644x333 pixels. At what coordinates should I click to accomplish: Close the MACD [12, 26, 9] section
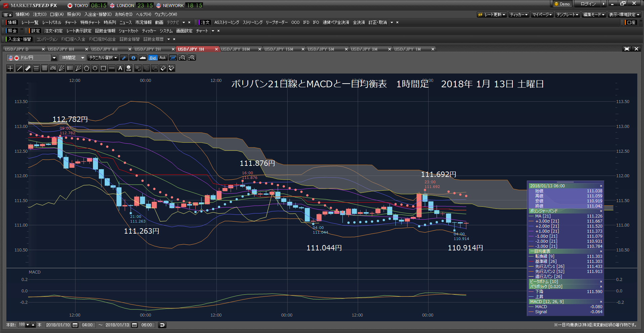601,302
